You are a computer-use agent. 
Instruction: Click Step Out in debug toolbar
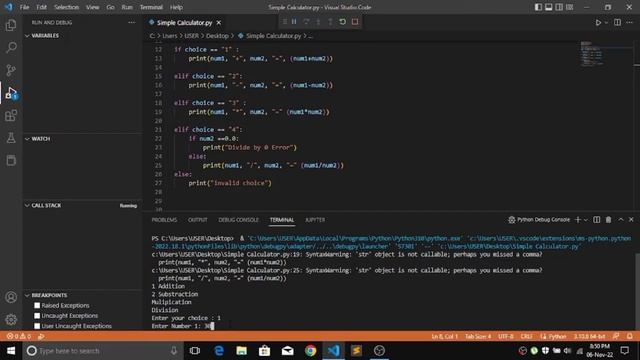[330, 22]
